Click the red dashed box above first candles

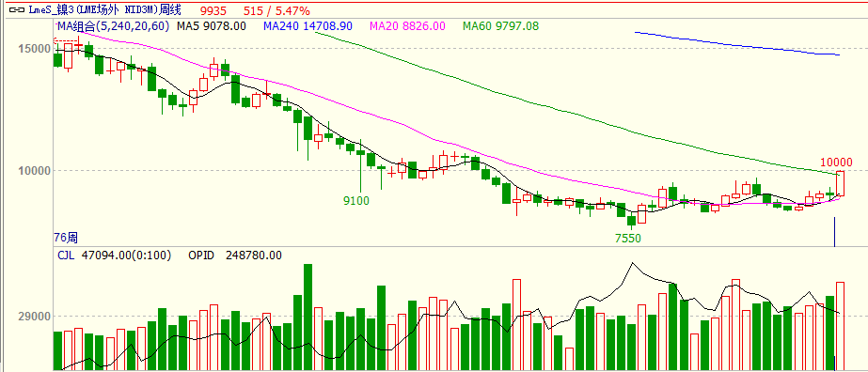point(67,41)
